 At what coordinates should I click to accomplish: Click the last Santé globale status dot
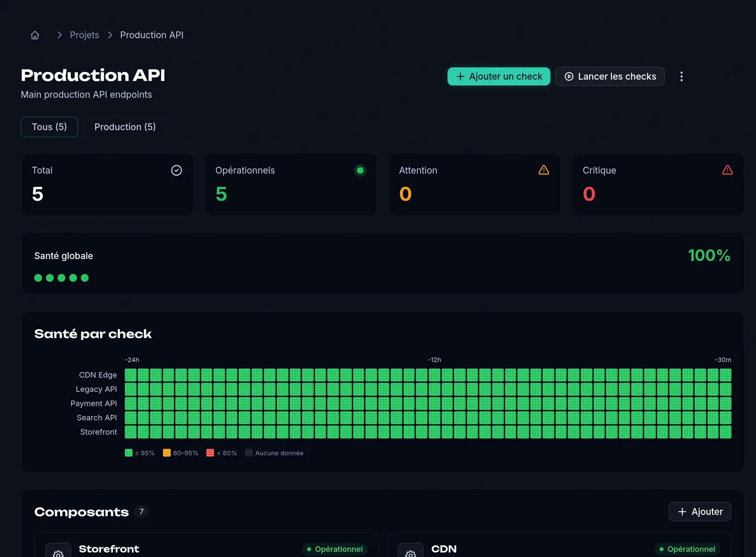click(x=85, y=278)
